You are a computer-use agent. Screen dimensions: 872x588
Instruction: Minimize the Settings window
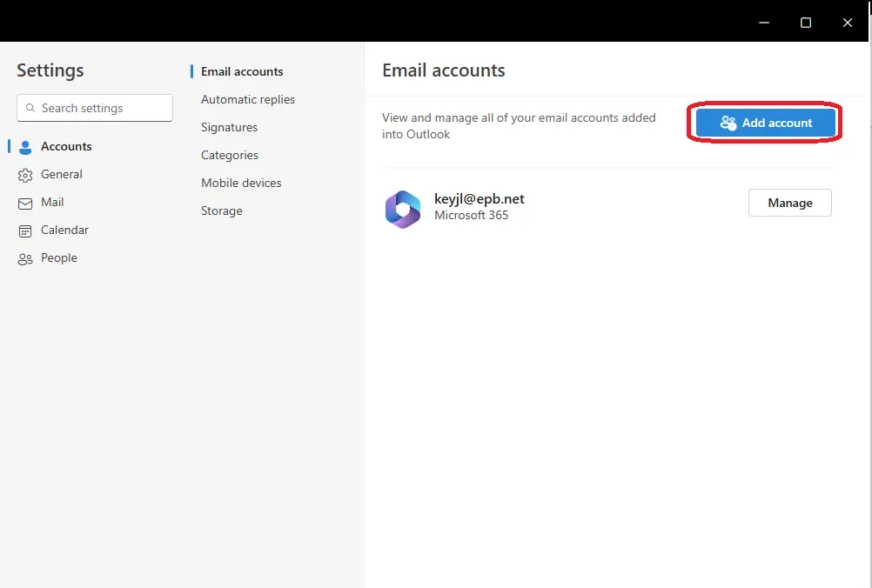(763, 23)
